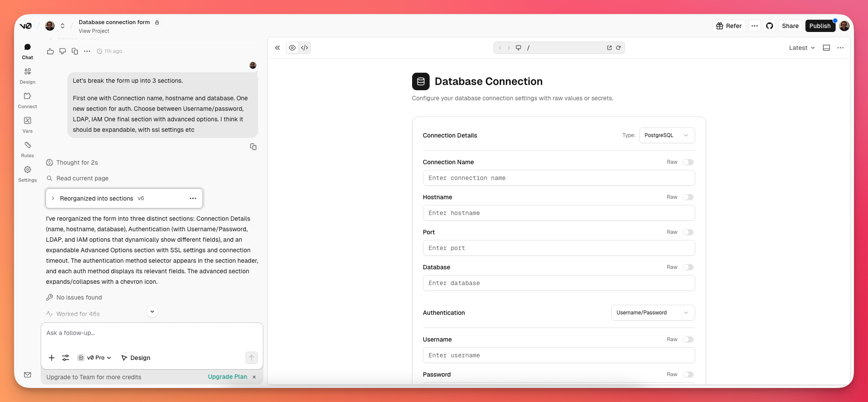Viewport: 868px width, 402px height.
Task: Click the Upgrade Plan link
Action: tap(227, 377)
